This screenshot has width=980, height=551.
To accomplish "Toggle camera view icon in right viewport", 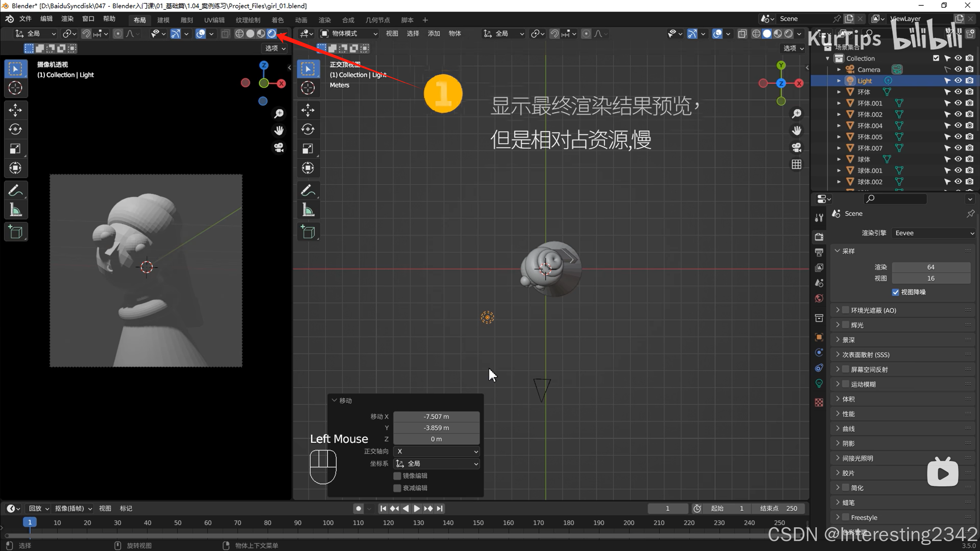I will pos(797,147).
